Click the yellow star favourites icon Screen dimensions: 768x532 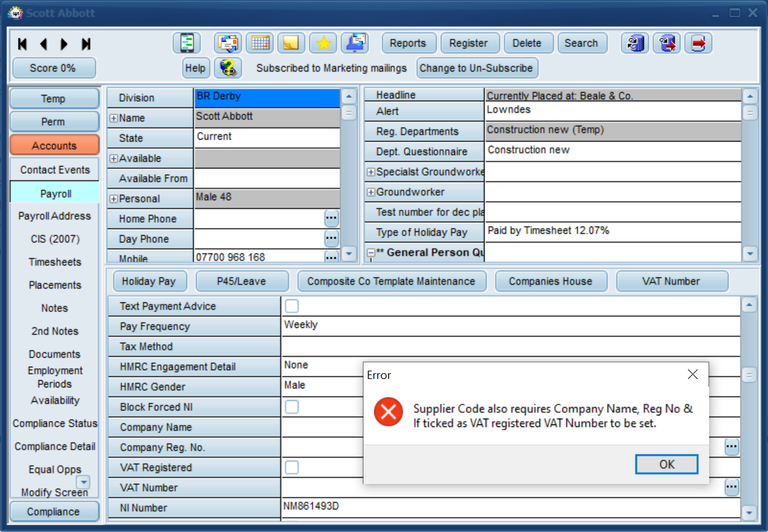pyautogui.click(x=323, y=43)
